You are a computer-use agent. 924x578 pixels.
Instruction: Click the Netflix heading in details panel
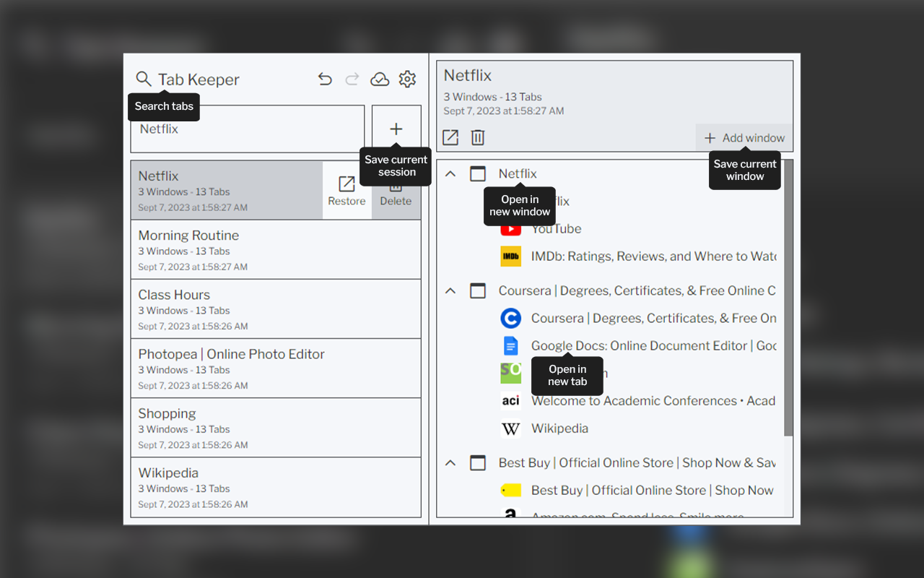(468, 75)
